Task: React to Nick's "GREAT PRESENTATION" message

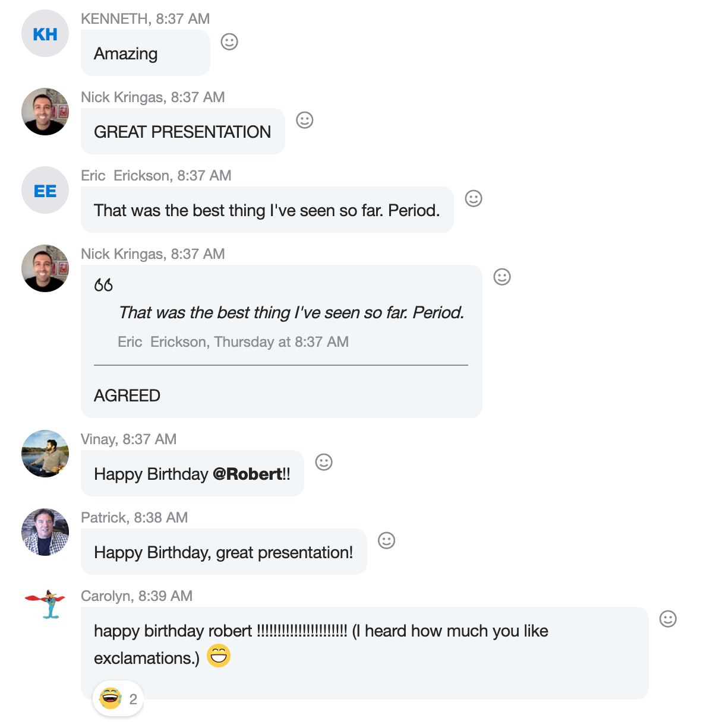Action: [305, 120]
